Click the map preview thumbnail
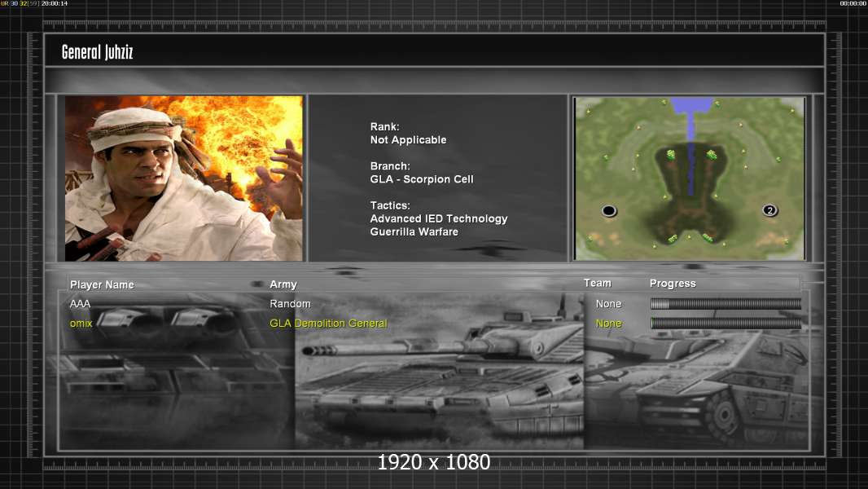 point(690,178)
